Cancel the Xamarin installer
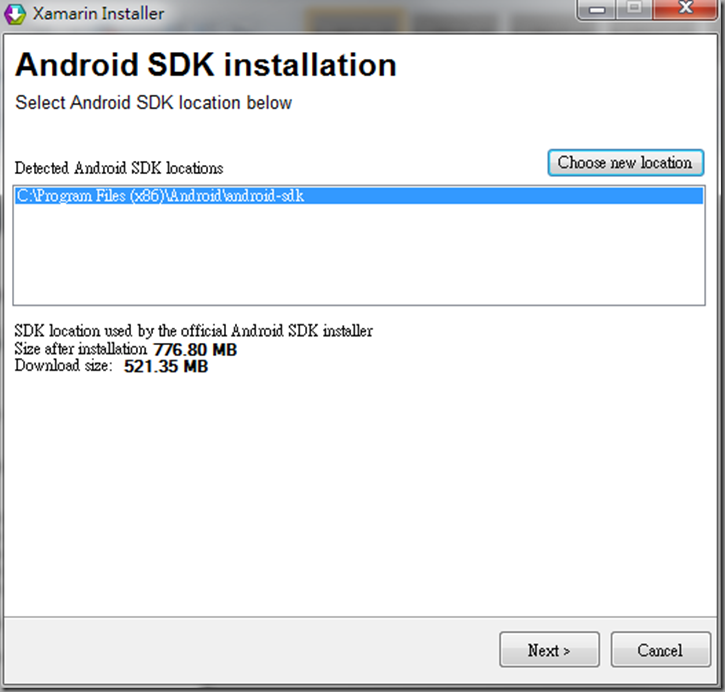 tap(660, 649)
